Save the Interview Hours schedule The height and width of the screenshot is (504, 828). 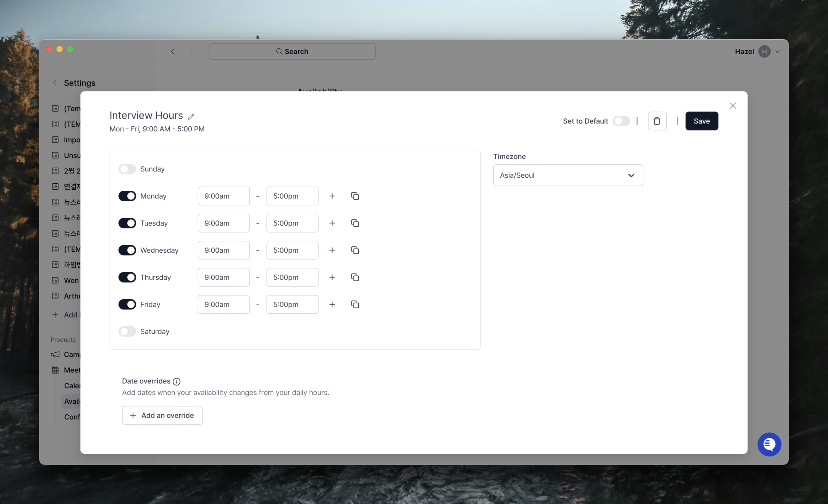(701, 121)
